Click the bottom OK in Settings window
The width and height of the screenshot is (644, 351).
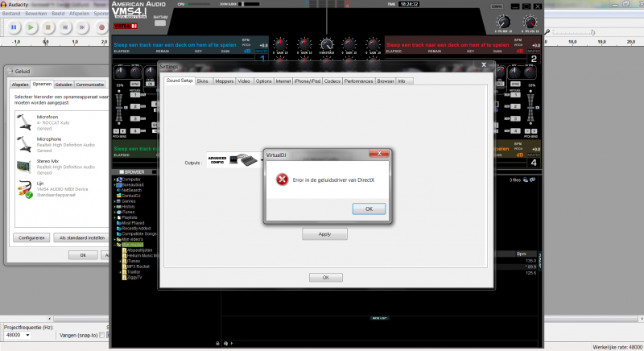[326, 278]
